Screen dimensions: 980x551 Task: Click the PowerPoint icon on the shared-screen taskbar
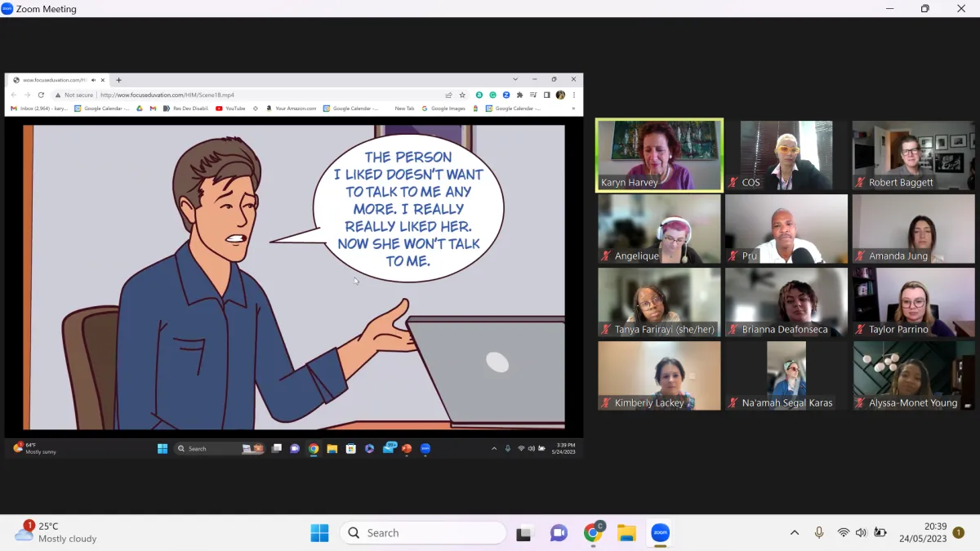pos(407,448)
